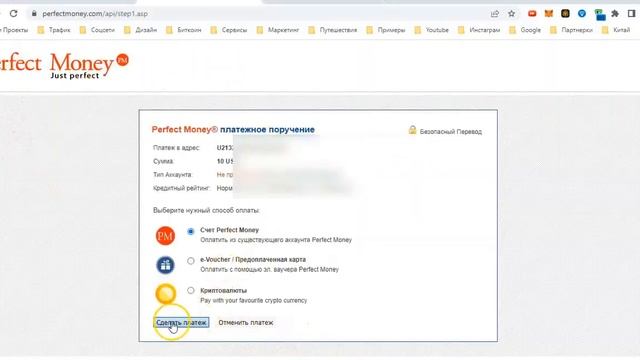
Task: Open the Путешествия bookmarks folder
Action: click(x=333, y=30)
